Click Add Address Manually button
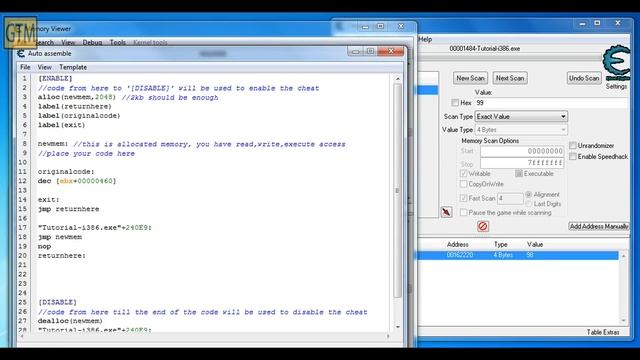This screenshot has height=360, width=640. click(x=599, y=226)
